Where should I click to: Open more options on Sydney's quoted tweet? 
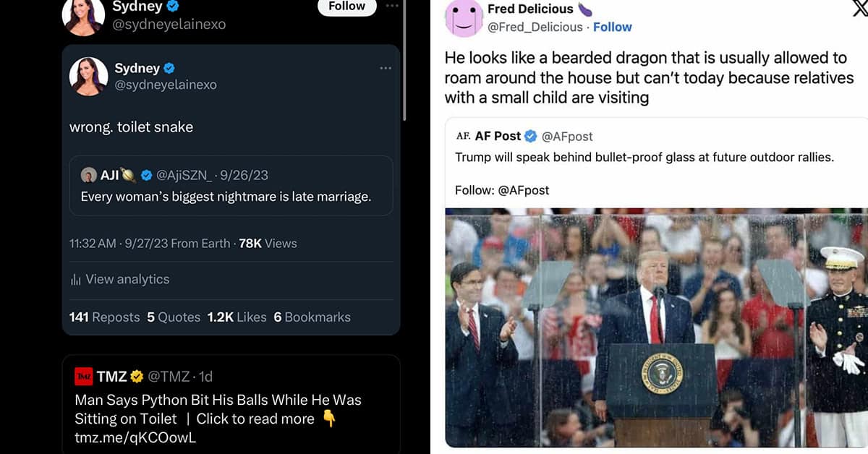coord(386,68)
